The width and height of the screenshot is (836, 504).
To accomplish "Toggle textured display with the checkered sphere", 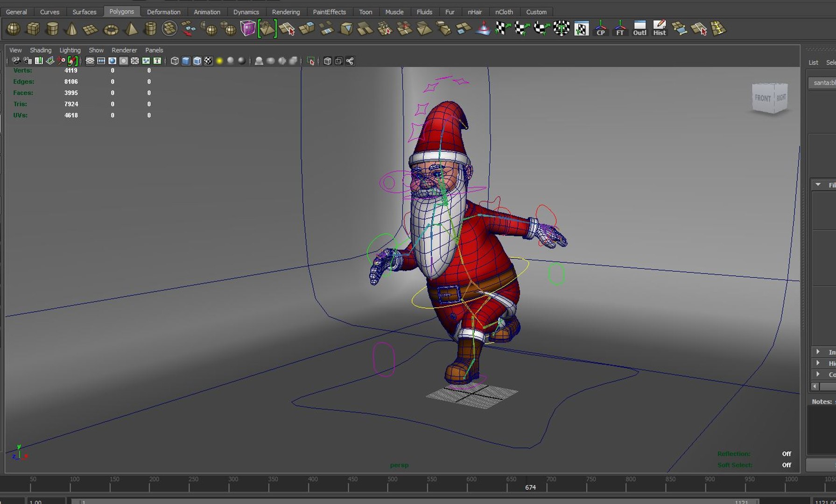I will coord(208,61).
